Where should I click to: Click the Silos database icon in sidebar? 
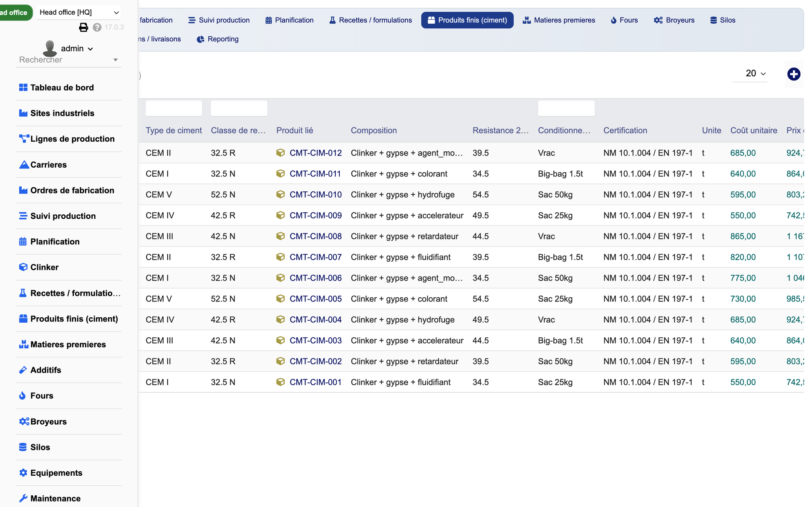23,447
